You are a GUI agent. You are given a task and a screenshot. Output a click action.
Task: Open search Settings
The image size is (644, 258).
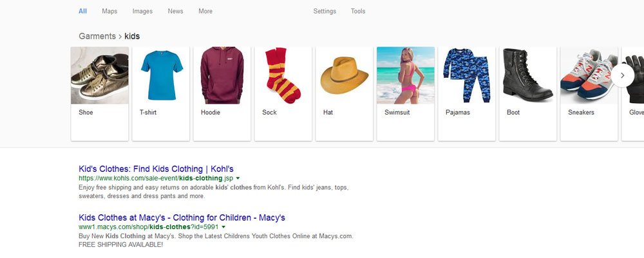click(x=325, y=11)
